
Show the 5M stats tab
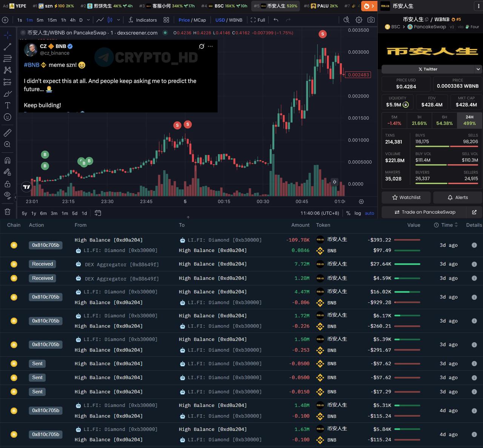point(394,120)
